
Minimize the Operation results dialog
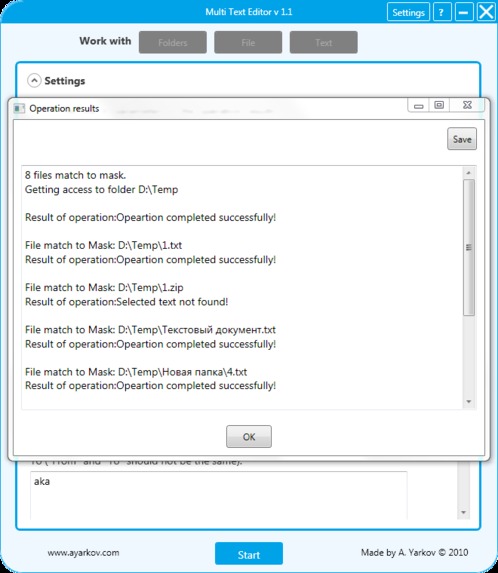point(418,106)
